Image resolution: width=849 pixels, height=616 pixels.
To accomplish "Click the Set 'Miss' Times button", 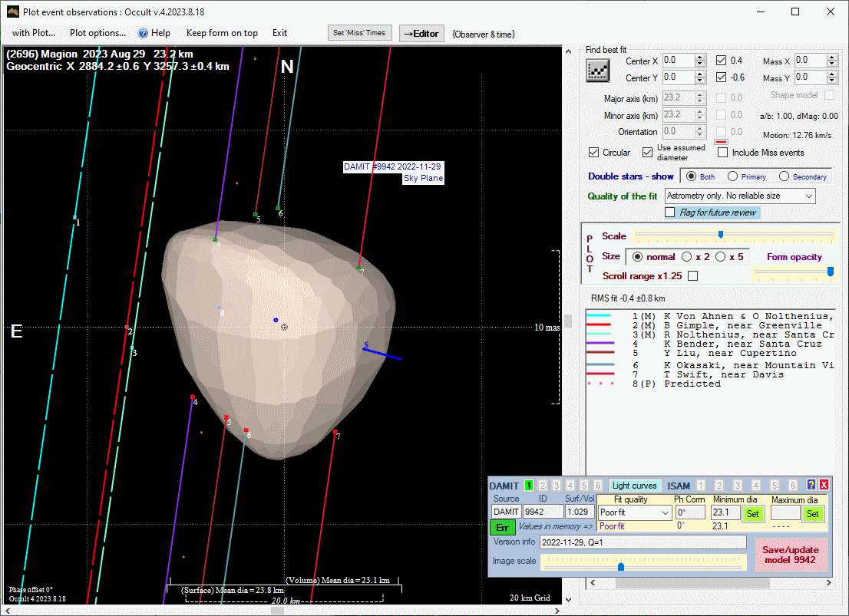I will pyautogui.click(x=359, y=33).
